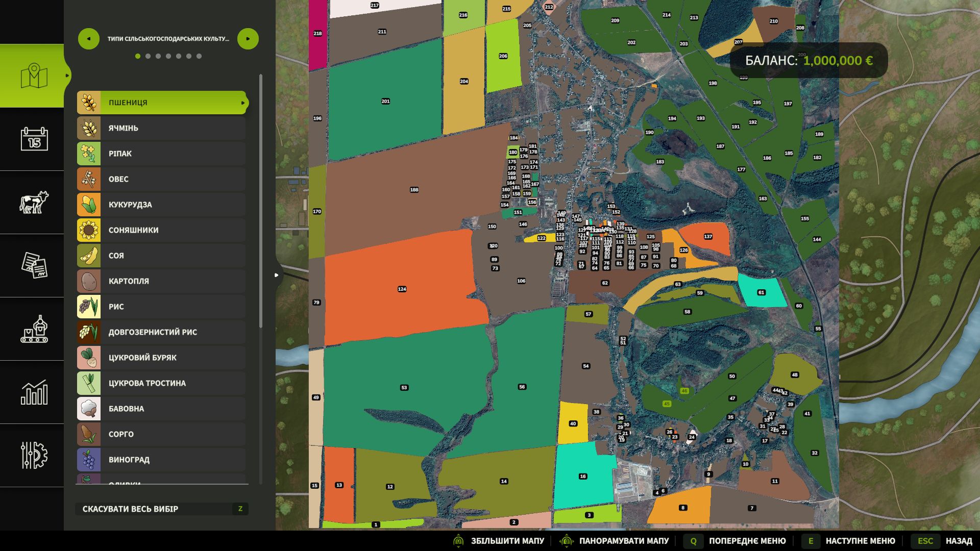This screenshot has height=551, width=980.
Task: Open the production chains factory icon
Action: pyautogui.click(x=34, y=329)
